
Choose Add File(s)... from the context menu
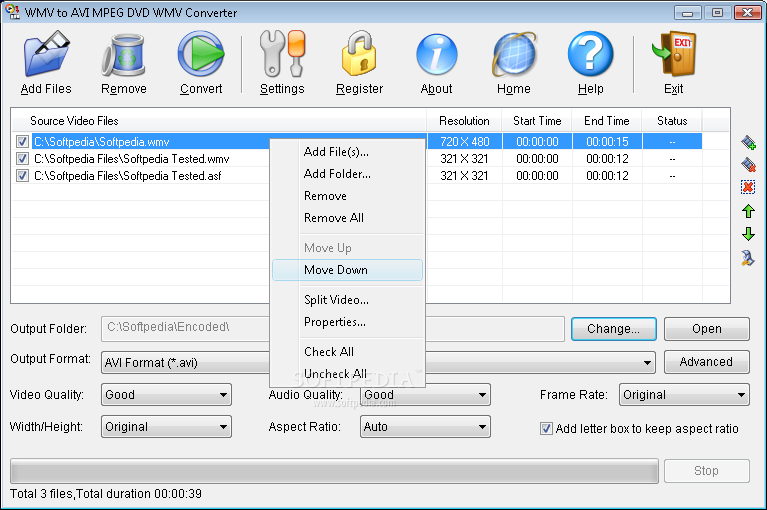[x=347, y=152]
